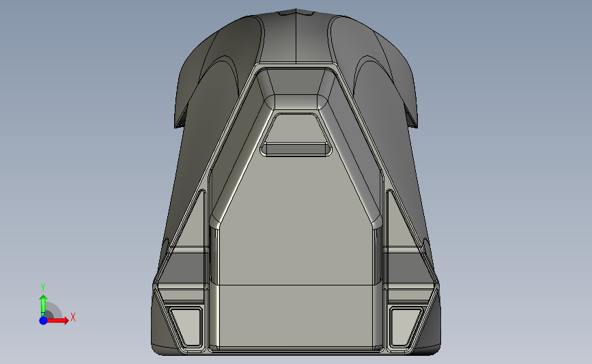Click the blue Z axis ball of the triad

(x=43, y=320)
